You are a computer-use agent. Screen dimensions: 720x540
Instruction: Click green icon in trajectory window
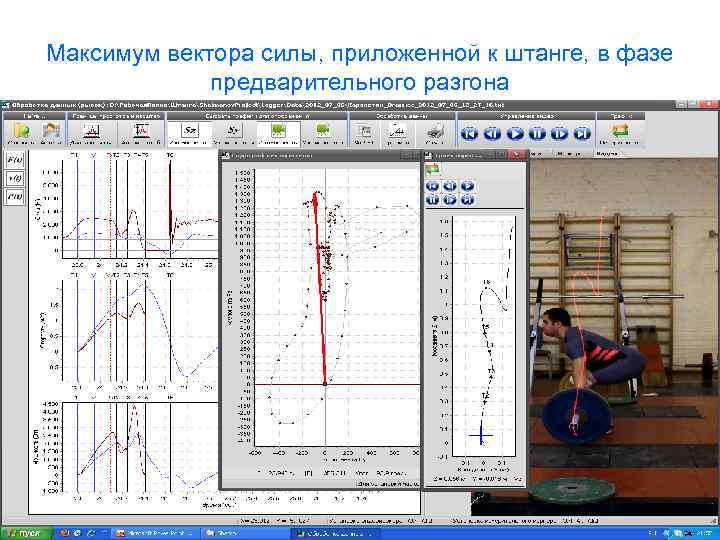pos(433,169)
